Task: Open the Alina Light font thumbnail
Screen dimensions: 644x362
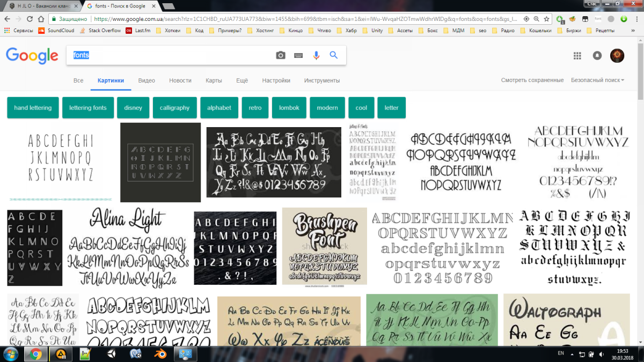Action: (x=128, y=247)
